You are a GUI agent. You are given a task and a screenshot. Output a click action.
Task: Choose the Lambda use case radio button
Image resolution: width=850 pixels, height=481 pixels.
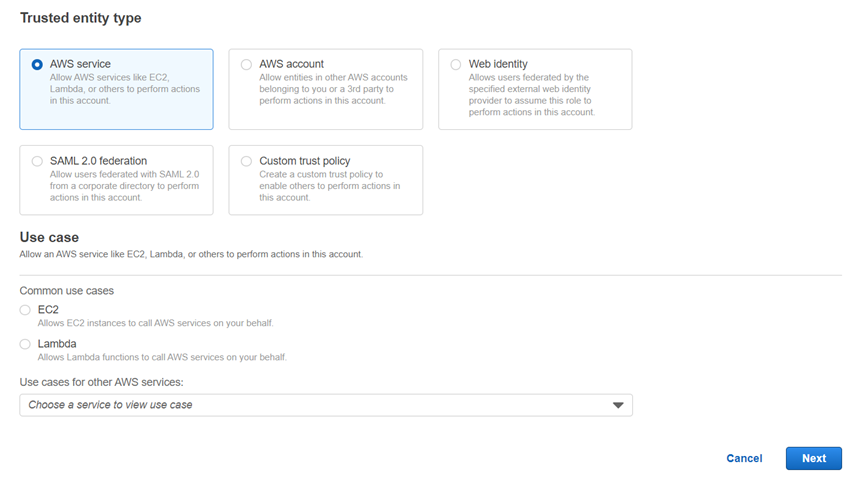tap(25, 344)
